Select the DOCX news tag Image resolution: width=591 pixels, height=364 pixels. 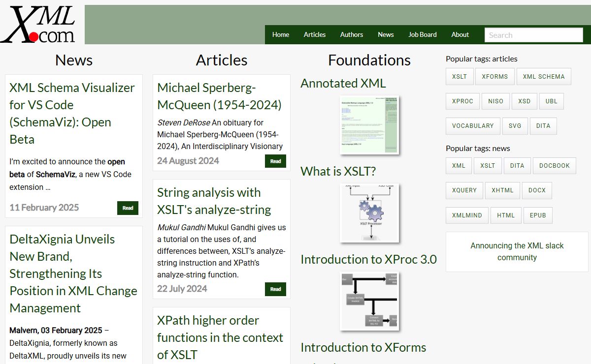[x=537, y=190]
